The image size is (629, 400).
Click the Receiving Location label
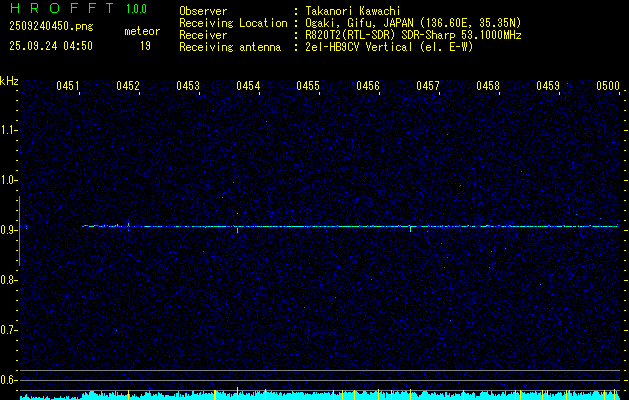click(x=233, y=23)
